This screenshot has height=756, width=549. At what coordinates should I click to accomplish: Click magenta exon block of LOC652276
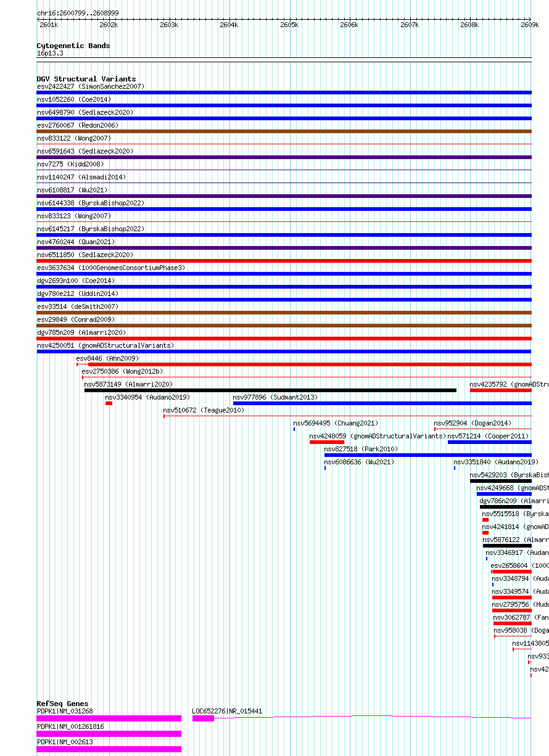[x=203, y=718]
